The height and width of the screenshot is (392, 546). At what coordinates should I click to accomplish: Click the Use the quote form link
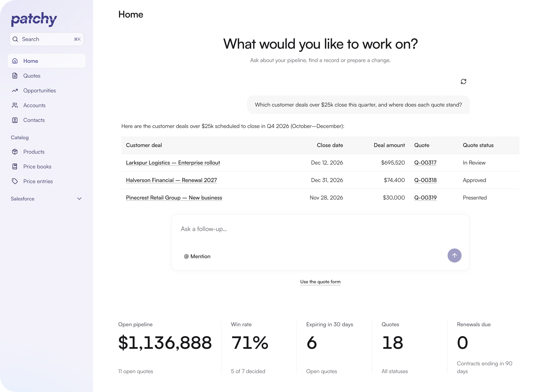[320, 282]
